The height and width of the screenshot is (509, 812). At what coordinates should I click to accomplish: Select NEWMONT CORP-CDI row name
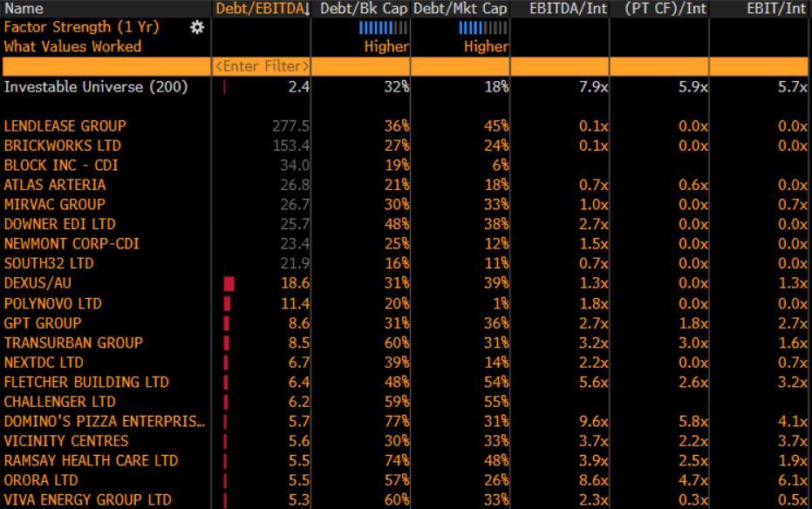(72, 244)
